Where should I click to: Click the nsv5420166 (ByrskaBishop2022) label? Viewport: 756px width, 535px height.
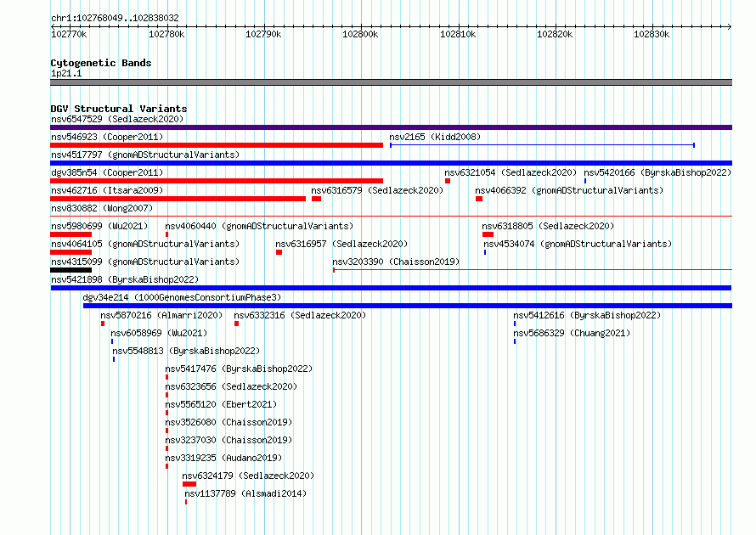click(x=657, y=172)
